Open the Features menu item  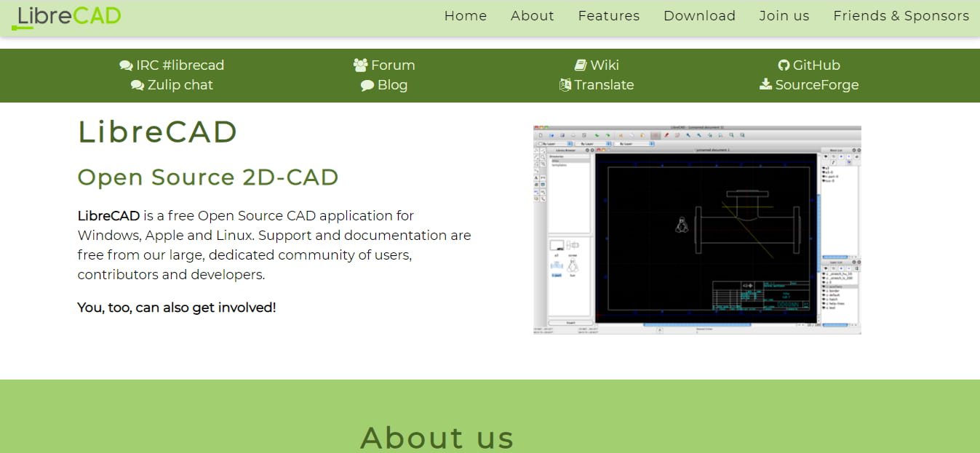[x=609, y=16]
